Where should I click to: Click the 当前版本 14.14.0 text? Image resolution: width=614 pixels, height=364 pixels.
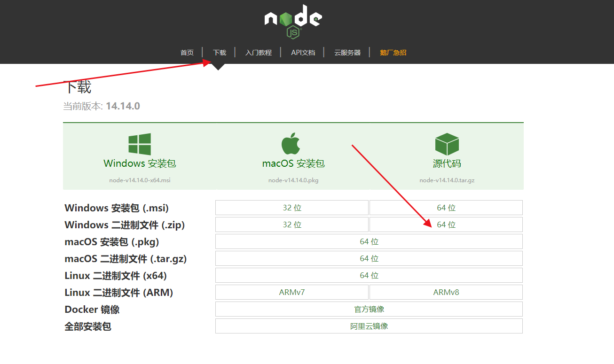pyautogui.click(x=102, y=106)
